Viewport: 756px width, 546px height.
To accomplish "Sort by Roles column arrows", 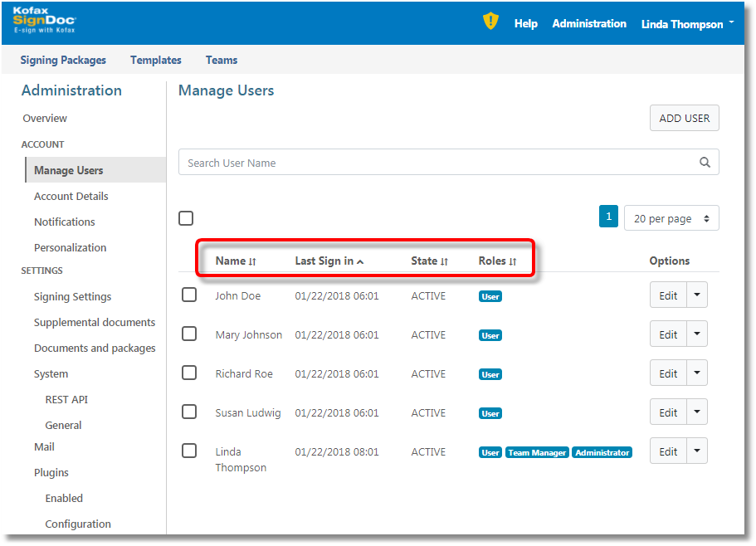I will (x=513, y=261).
